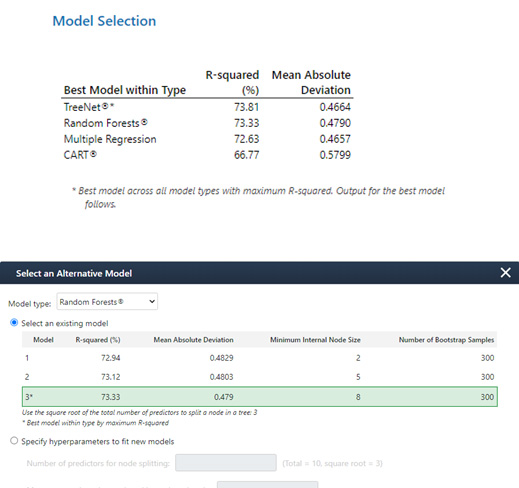Select model row 2 with R-squared 73.12
Image resolution: width=519 pixels, height=488 pixels.
tap(260, 377)
